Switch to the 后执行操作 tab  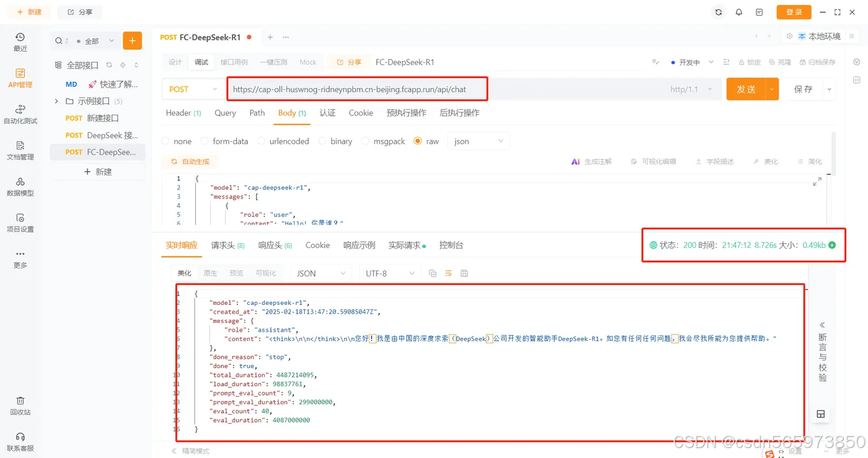coord(459,113)
